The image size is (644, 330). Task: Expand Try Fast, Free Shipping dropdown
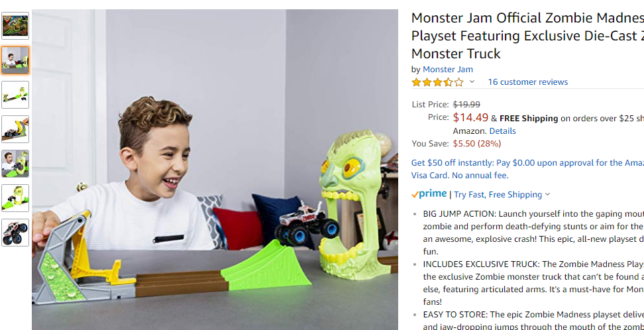click(x=502, y=194)
